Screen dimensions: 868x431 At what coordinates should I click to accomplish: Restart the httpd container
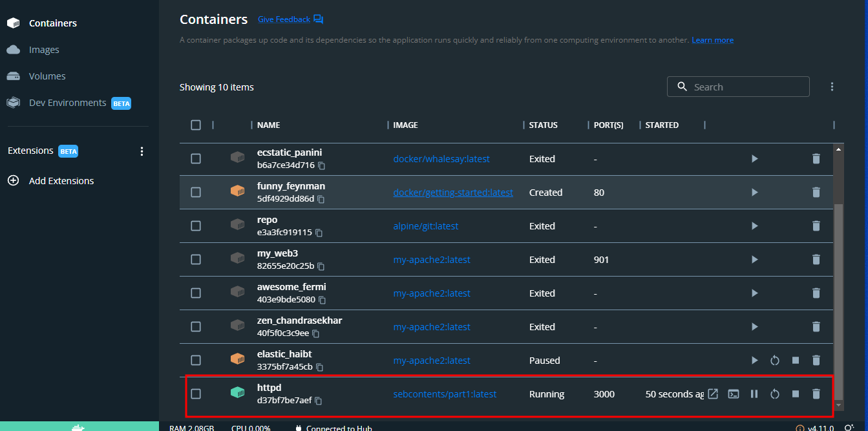click(775, 394)
